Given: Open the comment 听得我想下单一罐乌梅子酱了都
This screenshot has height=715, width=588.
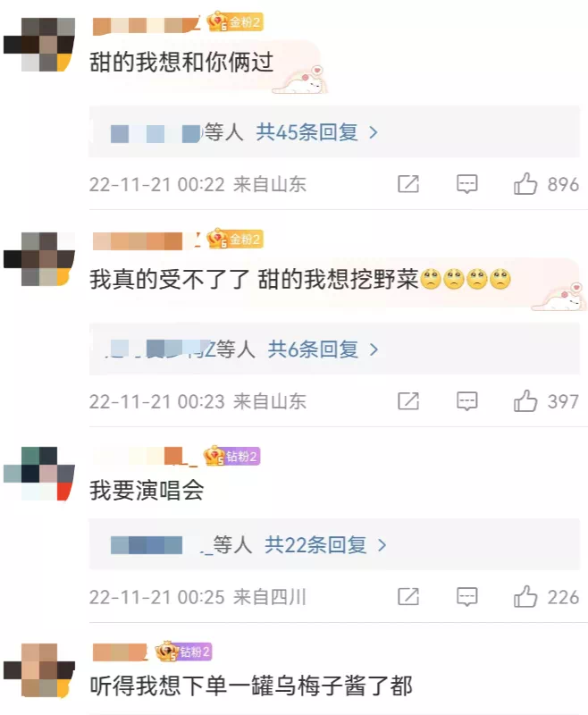Looking at the screenshot, I should (251, 686).
